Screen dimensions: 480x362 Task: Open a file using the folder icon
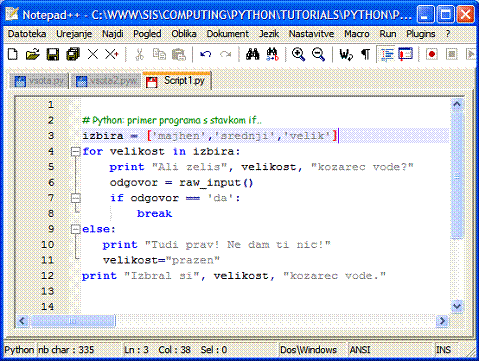(32, 54)
